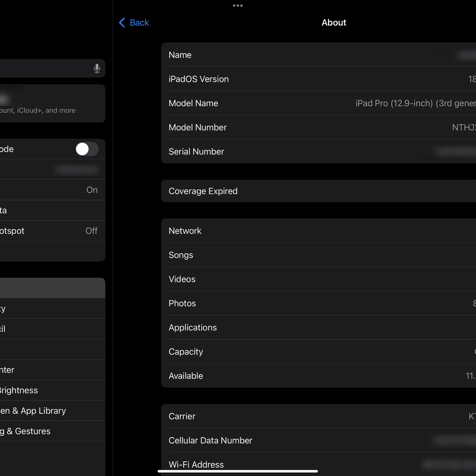The width and height of the screenshot is (476, 476).
Task: Open the Apple Account iCloud+ row
Action: click(52, 104)
